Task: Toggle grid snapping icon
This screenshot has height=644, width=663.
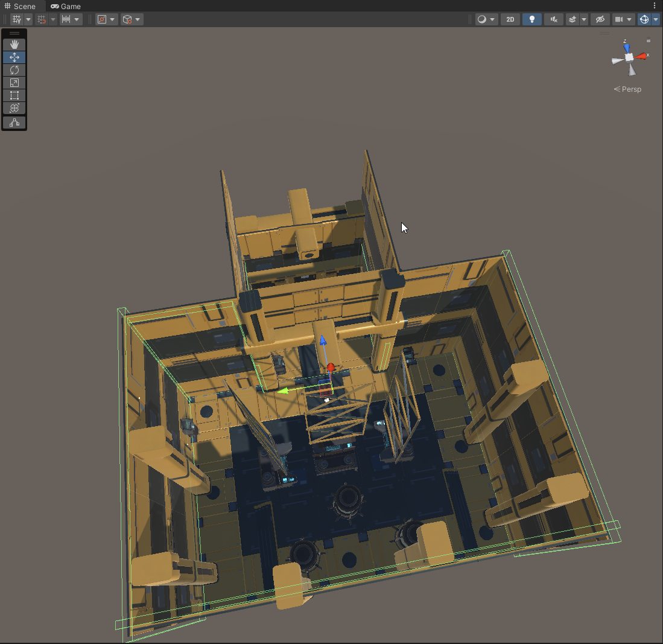Action: [x=42, y=19]
